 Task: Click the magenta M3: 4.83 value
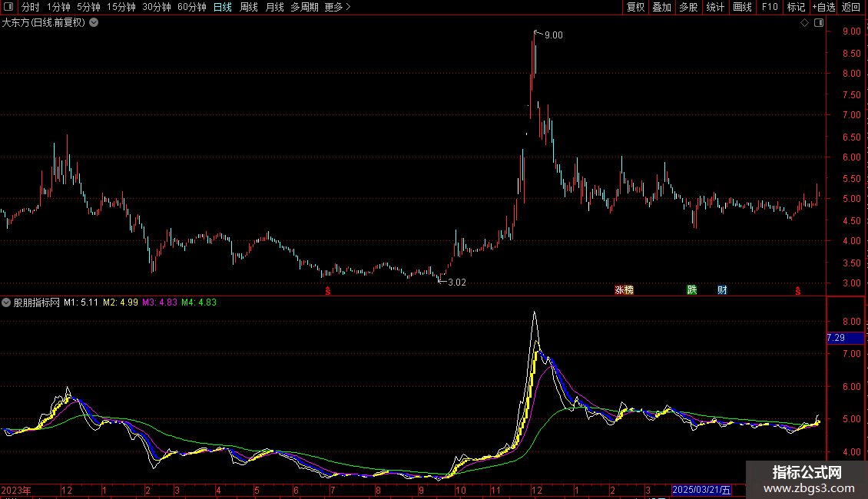pos(160,302)
